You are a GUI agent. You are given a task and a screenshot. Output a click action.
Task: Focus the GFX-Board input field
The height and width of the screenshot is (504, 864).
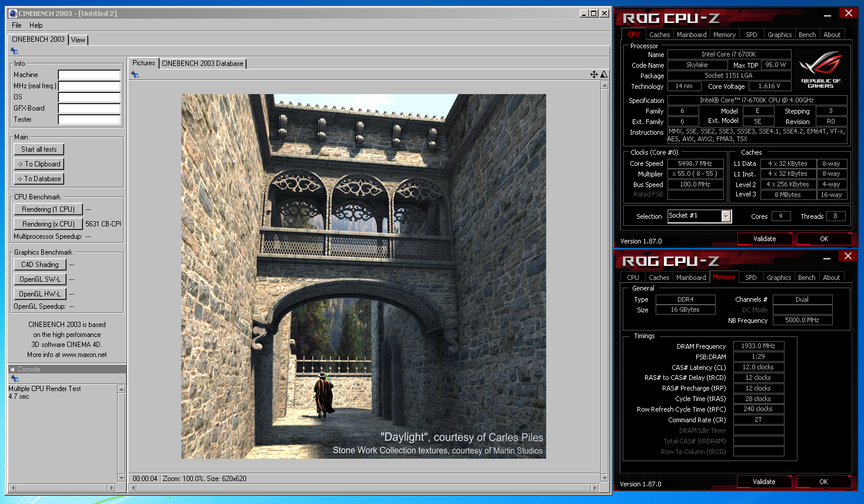coord(89,108)
